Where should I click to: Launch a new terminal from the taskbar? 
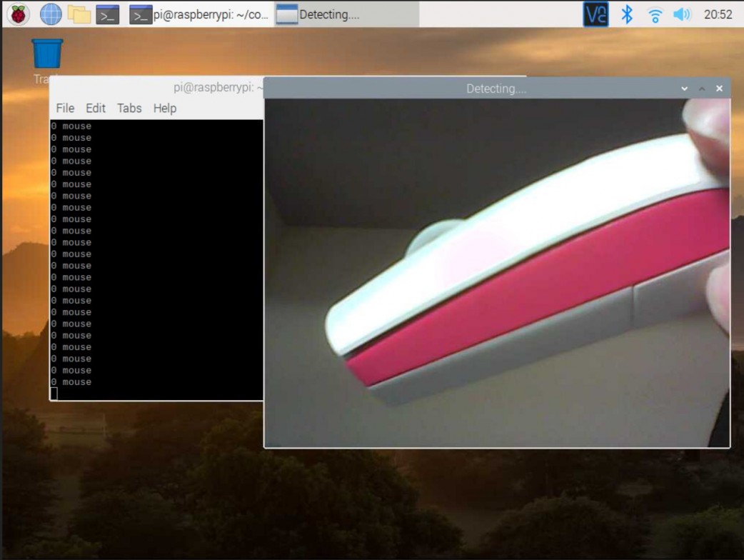[x=107, y=14]
